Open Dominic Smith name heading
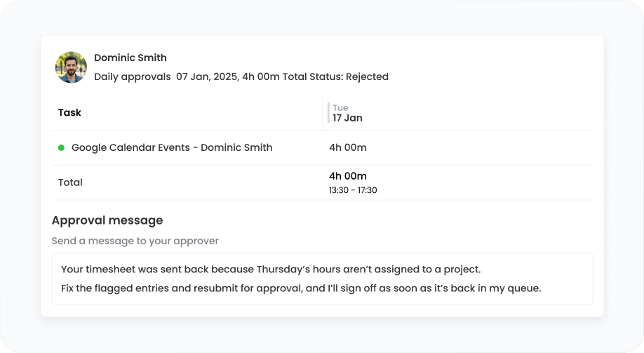Screen dimensions: 644x353 [x=130, y=58]
